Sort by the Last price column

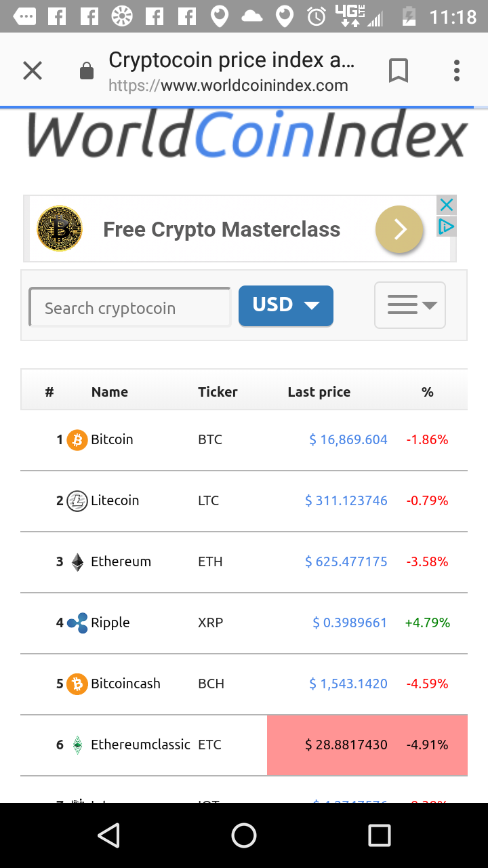point(319,392)
